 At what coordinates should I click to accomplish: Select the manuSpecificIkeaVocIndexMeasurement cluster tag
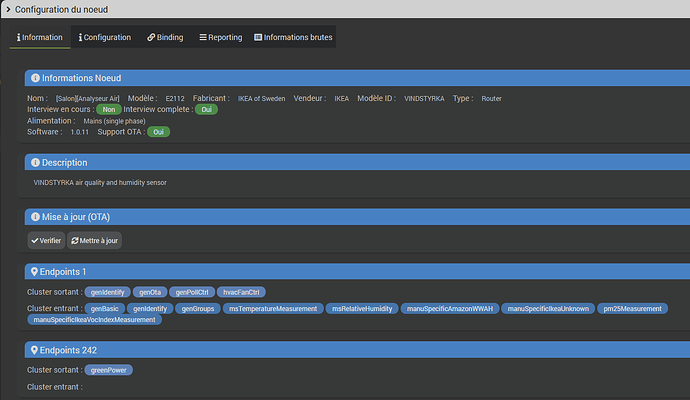click(95, 319)
